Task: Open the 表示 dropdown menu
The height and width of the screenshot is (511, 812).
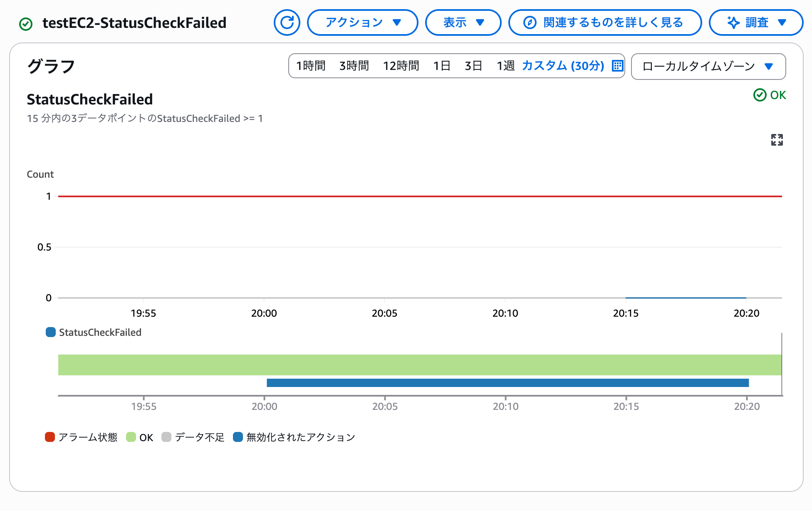Action: tap(463, 22)
